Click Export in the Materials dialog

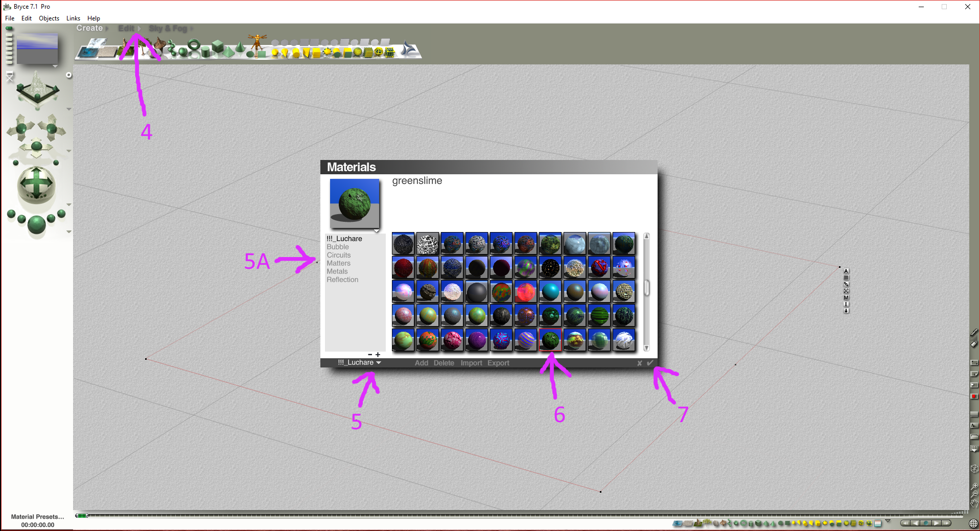tap(498, 363)
